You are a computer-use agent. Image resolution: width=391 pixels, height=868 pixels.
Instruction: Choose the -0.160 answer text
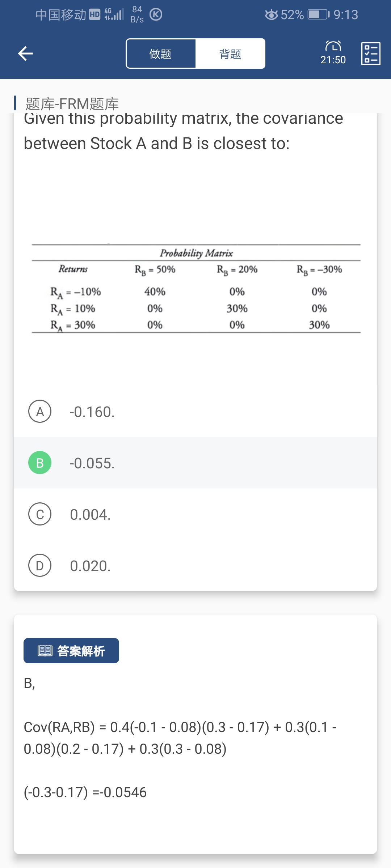pos(92,412)
